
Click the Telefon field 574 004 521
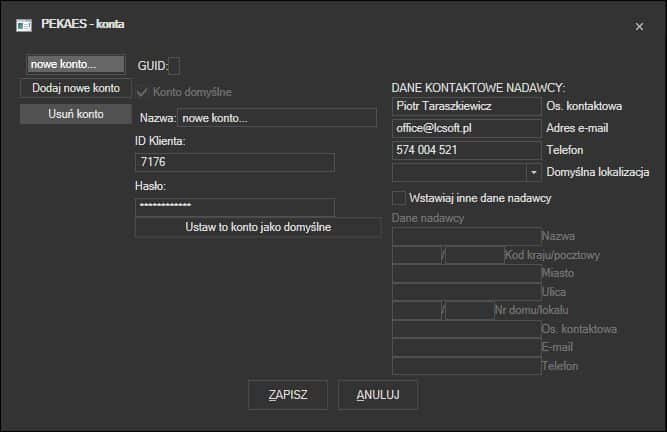pos(466,150)
